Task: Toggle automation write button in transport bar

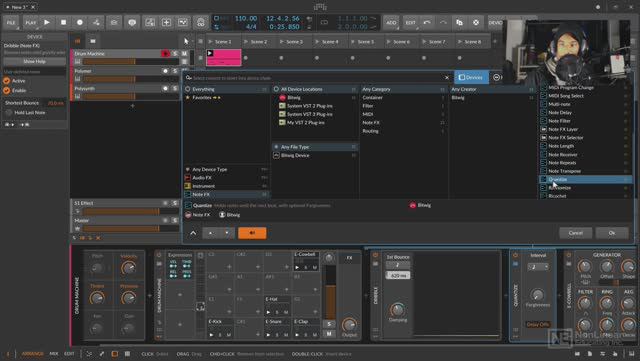Action: click(96, 22)
